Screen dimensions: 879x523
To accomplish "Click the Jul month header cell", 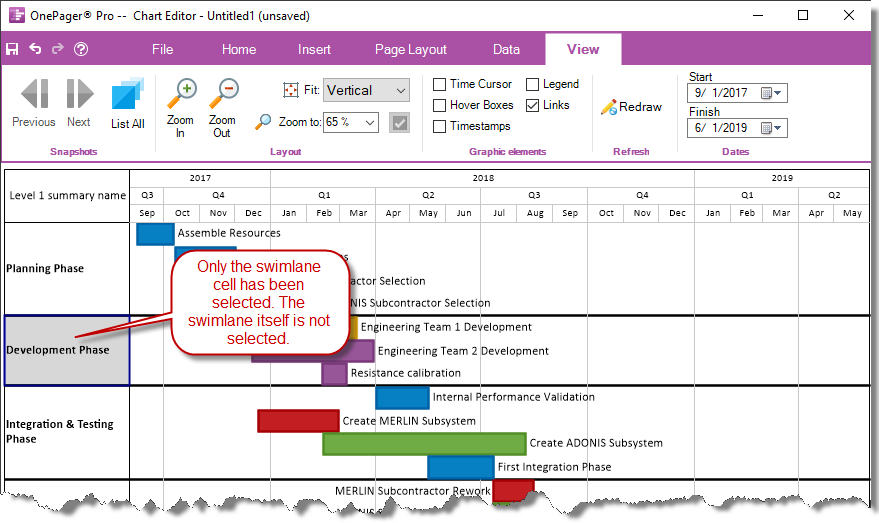I will (499, 214).
